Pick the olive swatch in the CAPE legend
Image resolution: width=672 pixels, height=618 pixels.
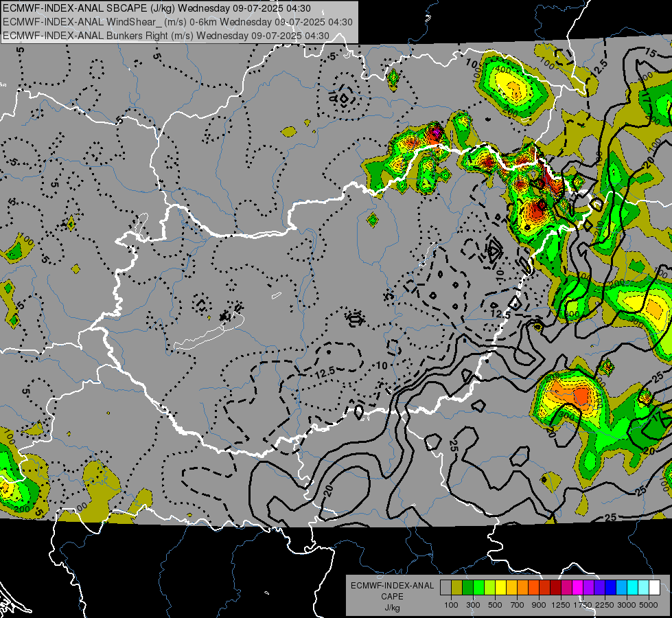[x=457, y=588]
